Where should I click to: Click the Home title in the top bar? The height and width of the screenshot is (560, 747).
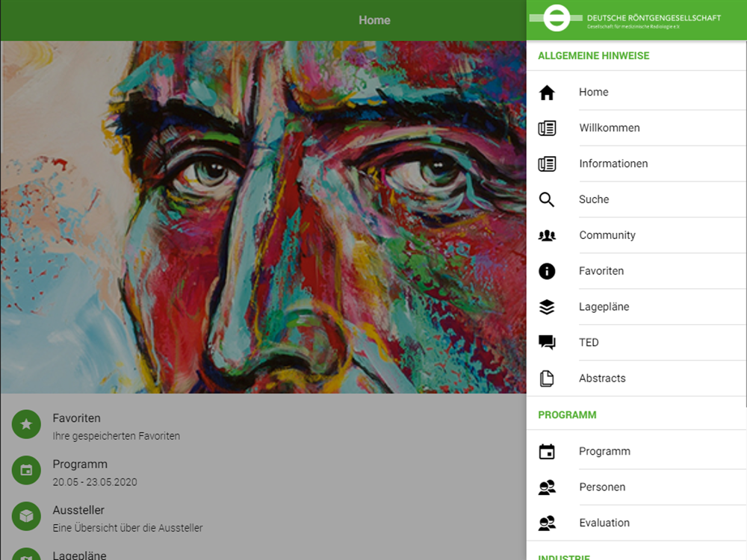click(374, 20)
